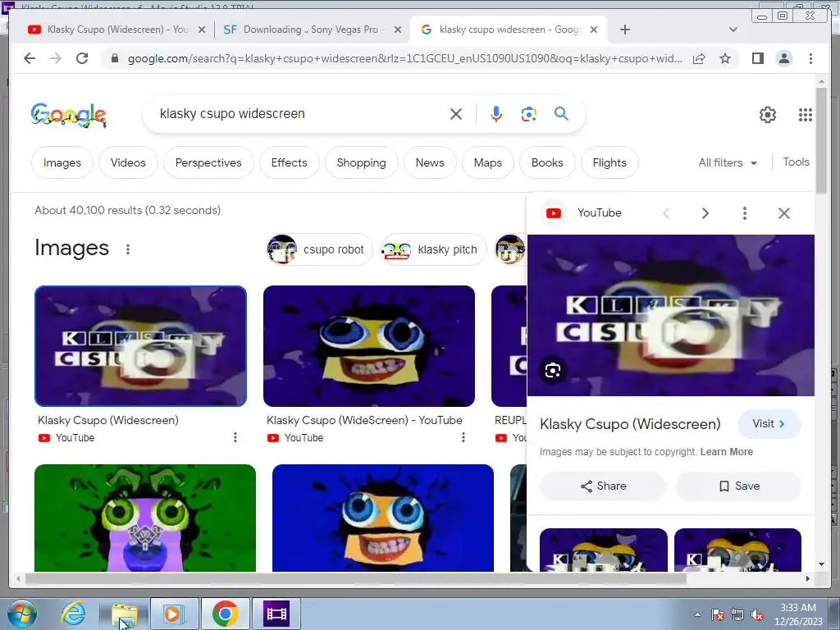This screenshot has height=630, width=840.
Task: Click the Google doodle logo
Action: (69, 115)
